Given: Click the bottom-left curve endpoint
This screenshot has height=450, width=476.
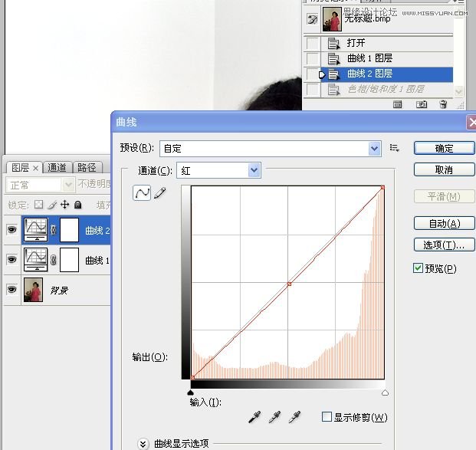Looking at the screenshot, I should (192, 377).
